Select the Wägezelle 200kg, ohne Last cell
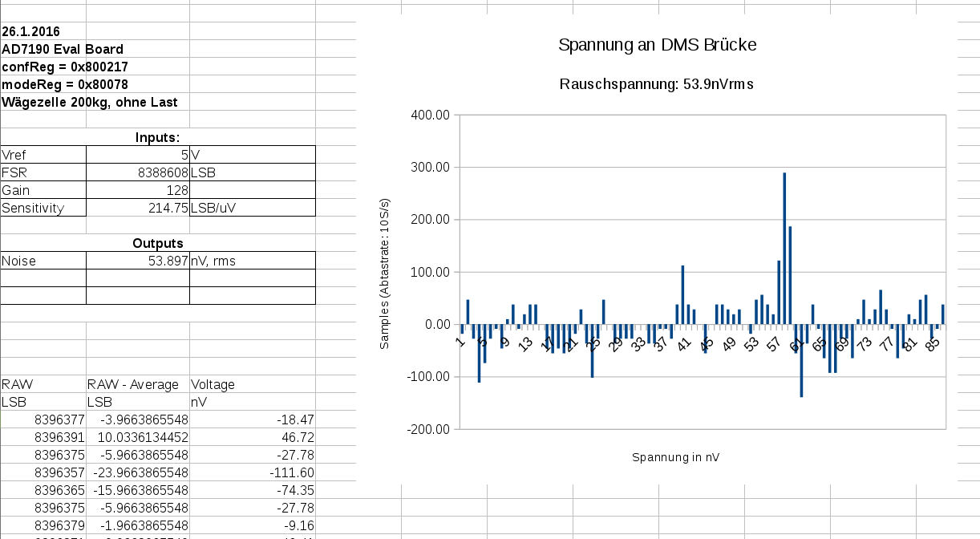 pyautogui.click(x=90, y=103)
